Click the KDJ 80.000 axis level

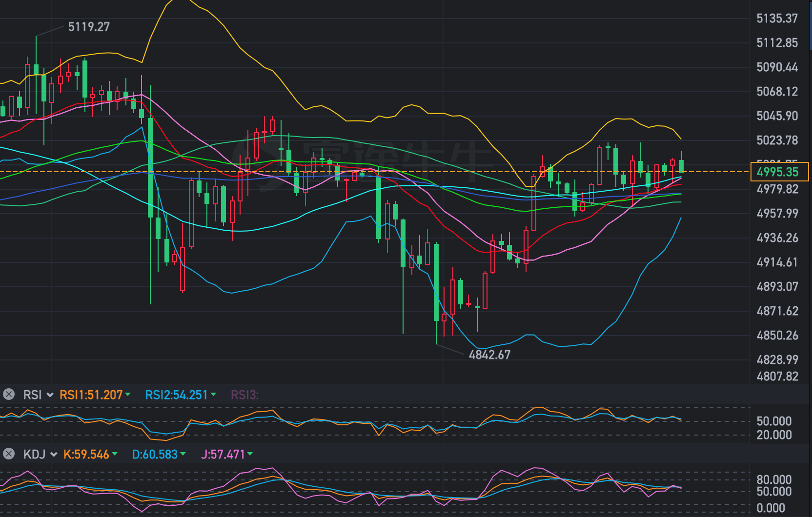[x=774, y=479]
